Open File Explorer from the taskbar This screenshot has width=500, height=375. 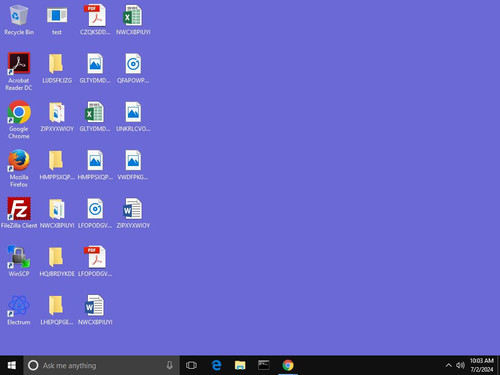pyautogui.click(x=240, y=365)
